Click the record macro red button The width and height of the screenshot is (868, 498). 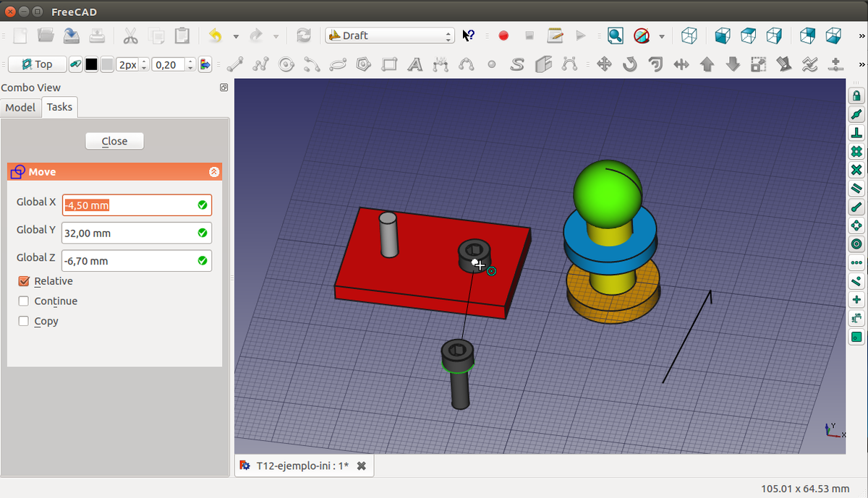tap(503, 35)
